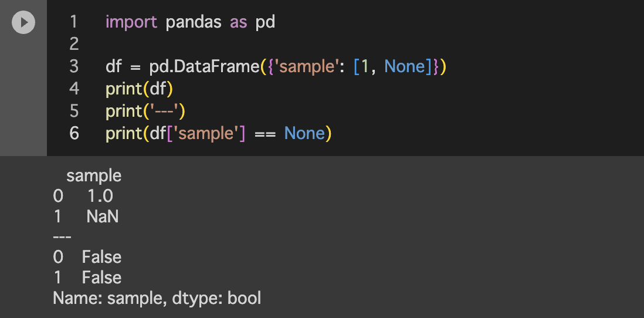Click the first 'False' result in the output
Image resolution: width=644 pixels, height=318 pixels.
(x=101, y=257)
